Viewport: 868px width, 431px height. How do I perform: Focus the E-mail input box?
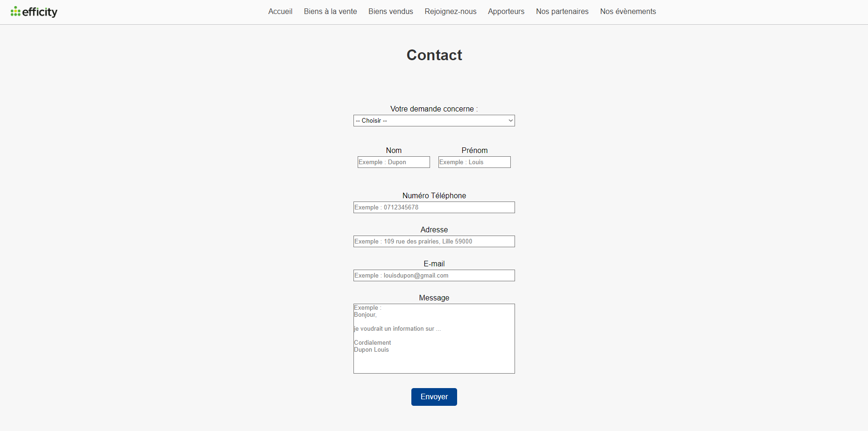[434, 276]
